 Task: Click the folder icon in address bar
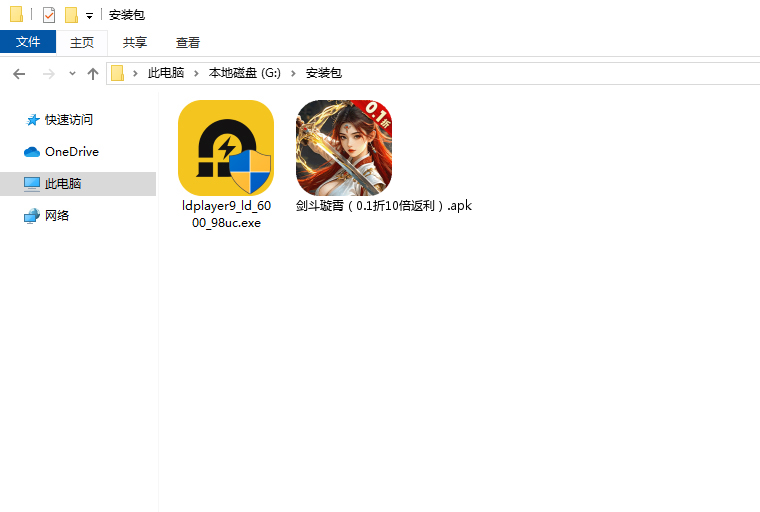click(x=118, y=73)
